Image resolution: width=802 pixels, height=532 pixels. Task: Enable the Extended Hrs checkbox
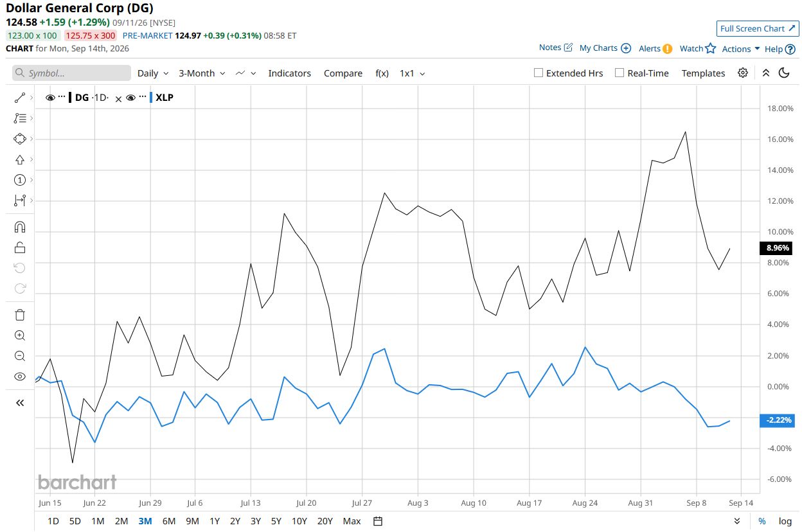tap(539, 73)
